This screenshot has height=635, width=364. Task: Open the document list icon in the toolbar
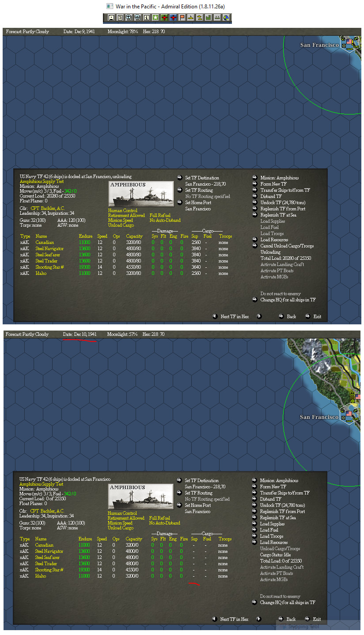[120, 18]
